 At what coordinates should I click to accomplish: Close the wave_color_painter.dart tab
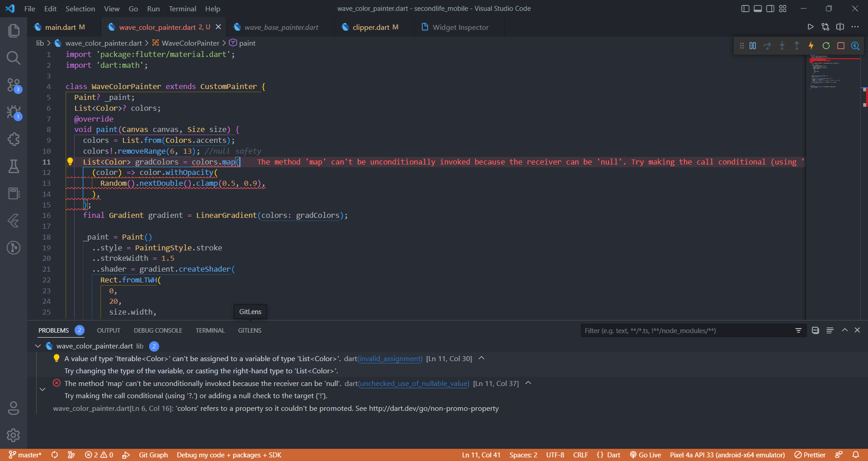pyautogui.click(x=218, y=27)
